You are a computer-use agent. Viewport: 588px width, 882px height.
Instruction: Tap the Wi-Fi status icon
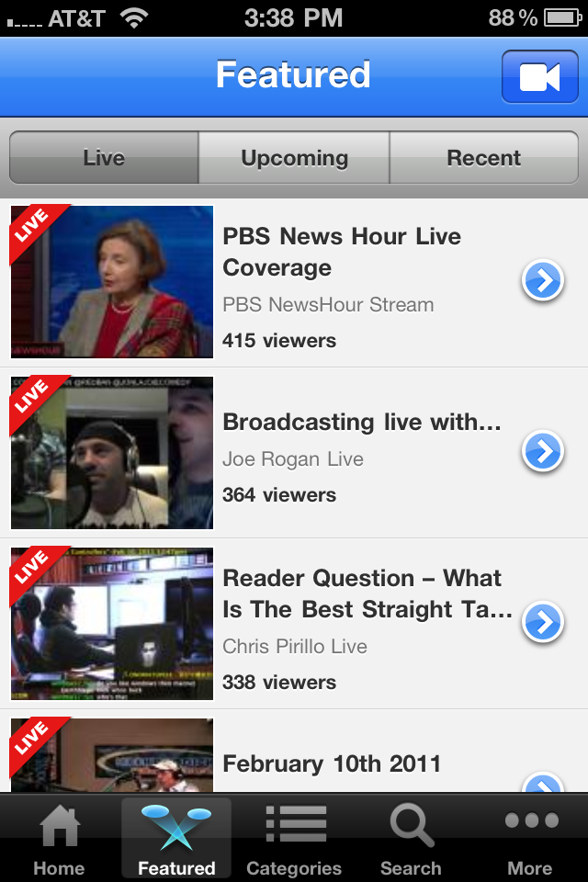click(135, 17)
